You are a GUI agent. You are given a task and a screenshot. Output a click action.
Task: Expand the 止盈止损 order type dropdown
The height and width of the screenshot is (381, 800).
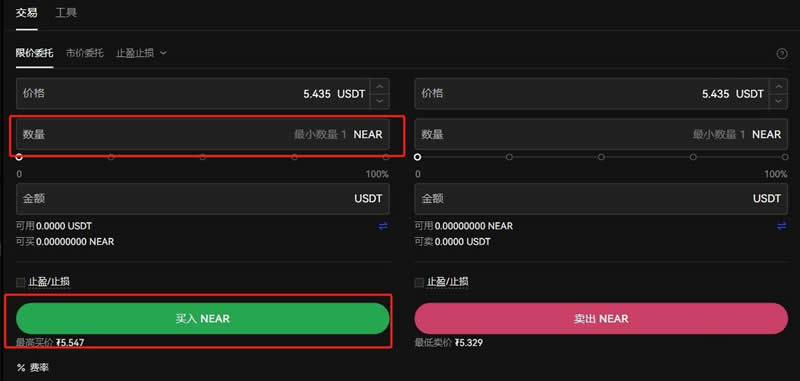click(x=141, y=53)
